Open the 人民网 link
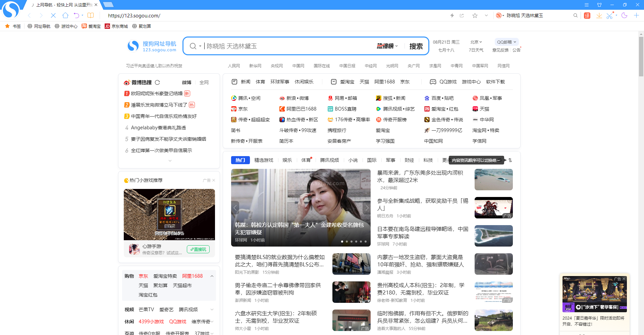This screenshot has width=644, height=335. (234, 66)
